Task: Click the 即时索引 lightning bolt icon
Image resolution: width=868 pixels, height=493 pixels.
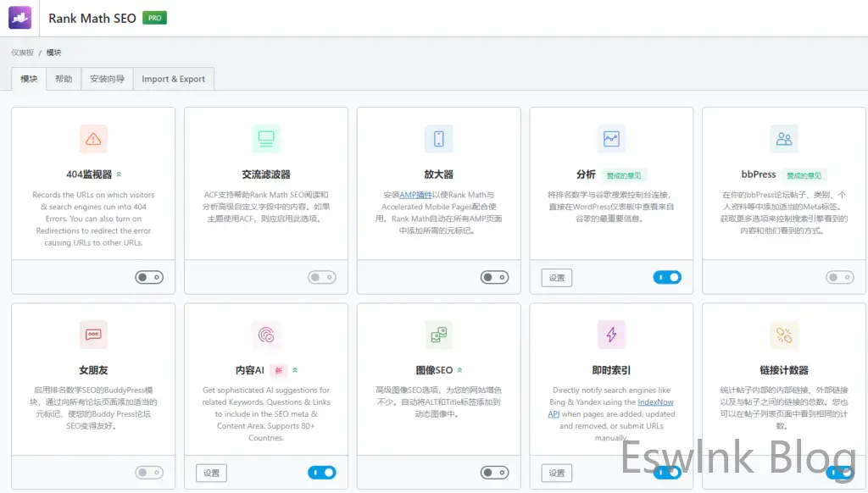Action: click(611, 335)
